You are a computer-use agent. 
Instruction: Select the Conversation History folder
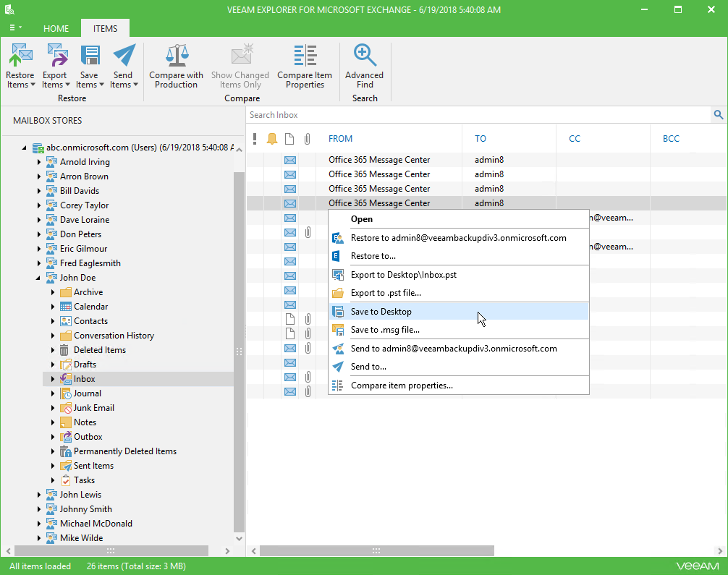(114, 336)
